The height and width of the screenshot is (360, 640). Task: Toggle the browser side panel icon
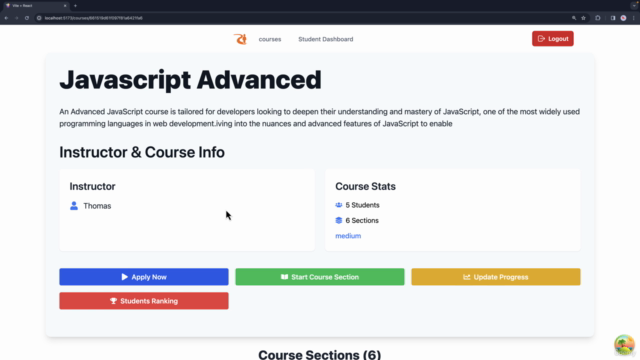[613, 18]
